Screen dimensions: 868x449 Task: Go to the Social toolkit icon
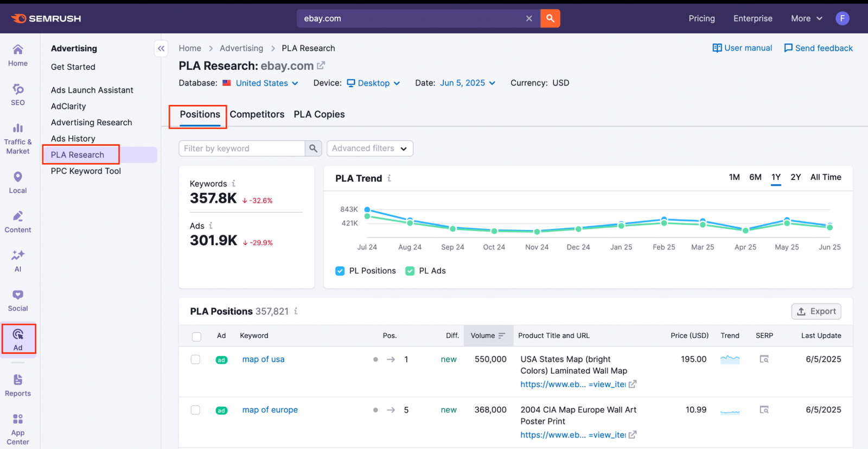tap(18, 300)
